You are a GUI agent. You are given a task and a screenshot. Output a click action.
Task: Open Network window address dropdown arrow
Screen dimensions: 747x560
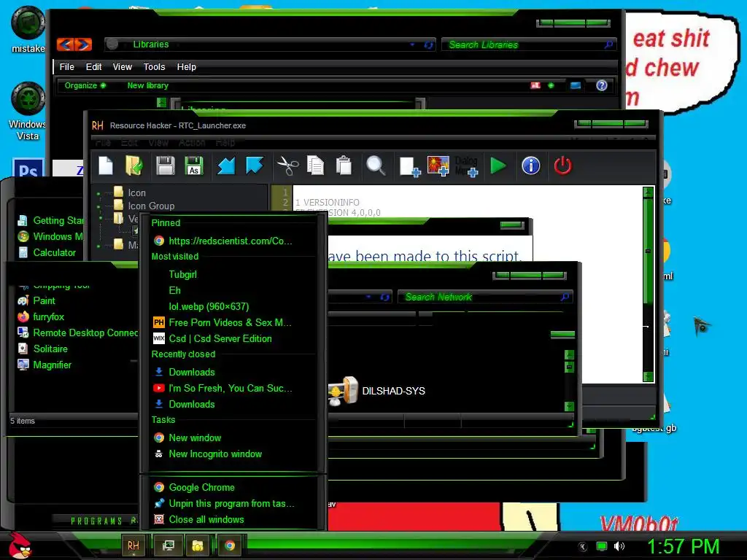368,297
